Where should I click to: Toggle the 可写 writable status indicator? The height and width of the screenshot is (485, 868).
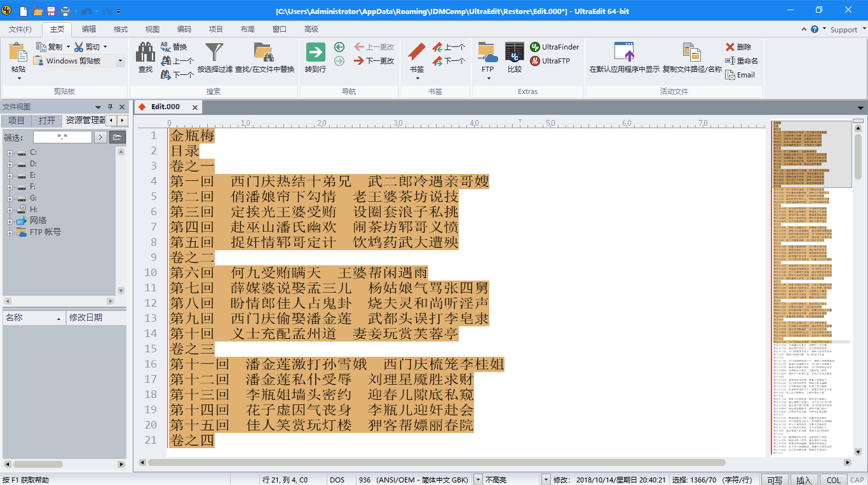pyautogui.click(x=774, y=480)
